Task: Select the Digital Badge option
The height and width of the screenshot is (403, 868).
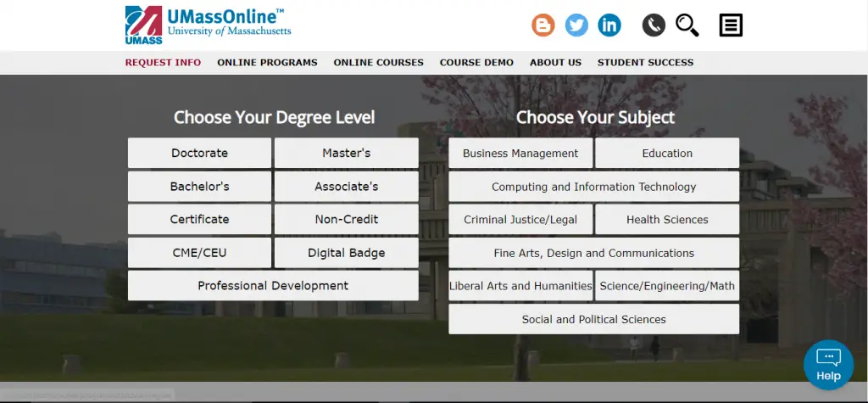Action: [346, 253]
